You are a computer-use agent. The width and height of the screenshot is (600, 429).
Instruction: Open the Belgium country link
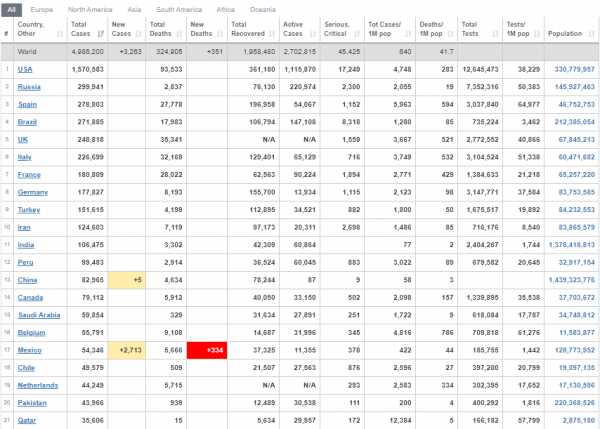point(31,333)
